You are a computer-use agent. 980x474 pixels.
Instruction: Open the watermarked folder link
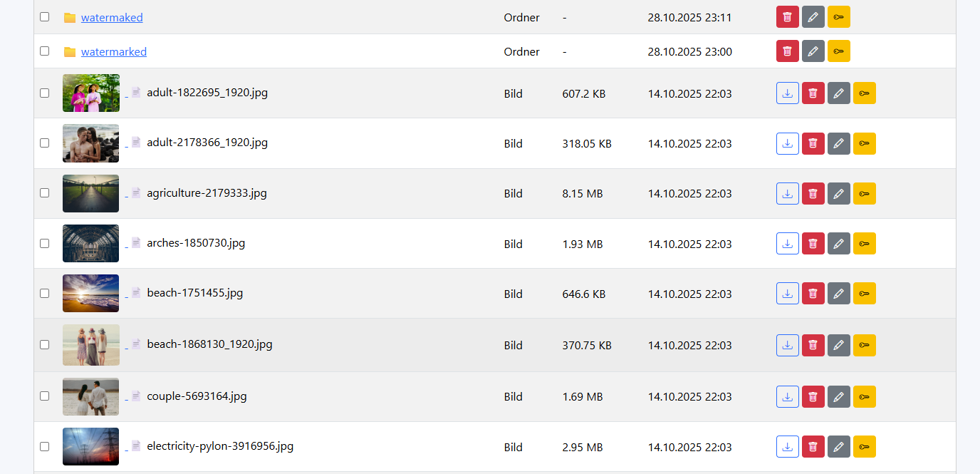[x=114, y=51]
